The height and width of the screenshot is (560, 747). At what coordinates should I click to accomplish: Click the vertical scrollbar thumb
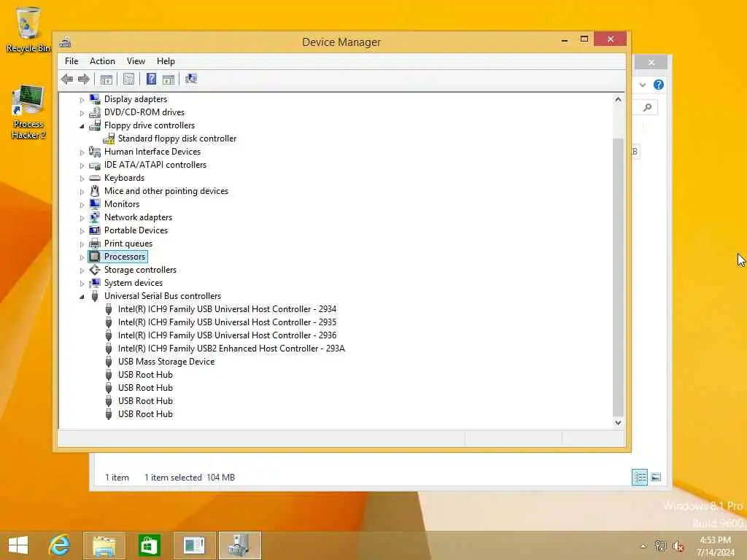coord(618,277)
